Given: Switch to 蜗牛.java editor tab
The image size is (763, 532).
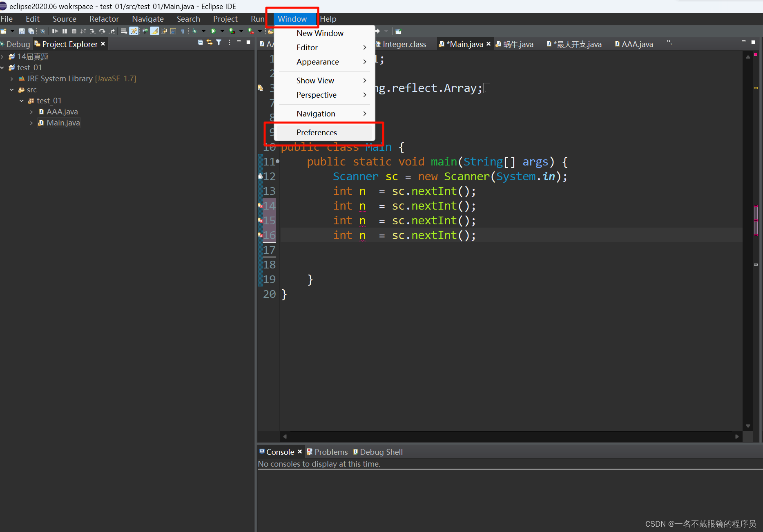Looking at the screenshot, I should [515, 44].
